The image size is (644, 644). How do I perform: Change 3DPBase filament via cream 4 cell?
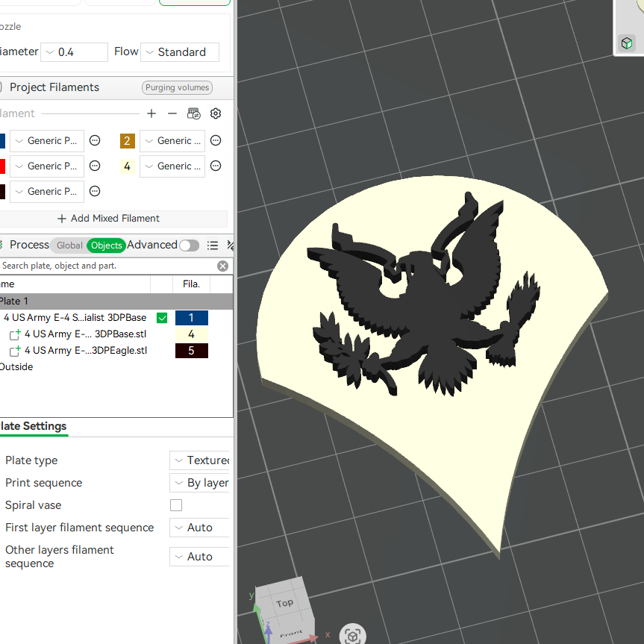pos(191,334)
